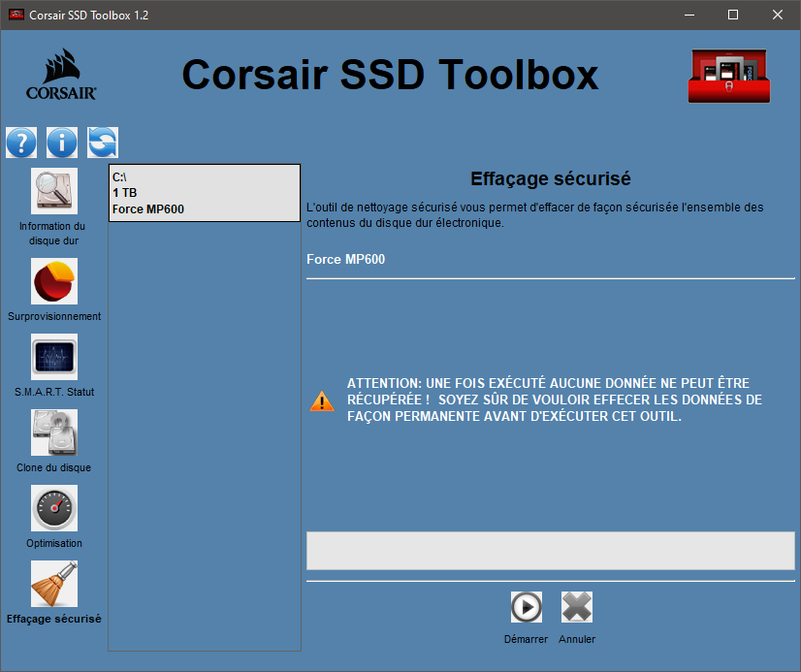Viewport: 801px width, 672px height.
Task: Click the Force MP600 drive name heading
Action: (x=346, y=260)
